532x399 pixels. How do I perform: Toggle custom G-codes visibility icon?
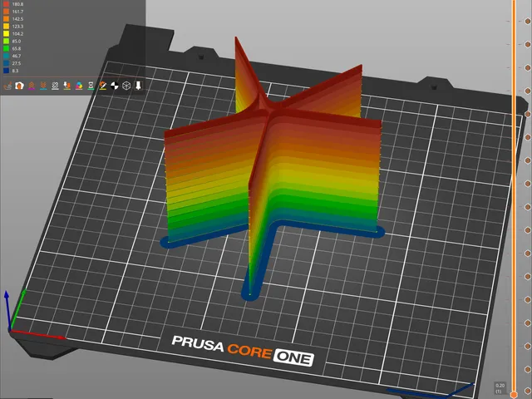pos(103,86)
